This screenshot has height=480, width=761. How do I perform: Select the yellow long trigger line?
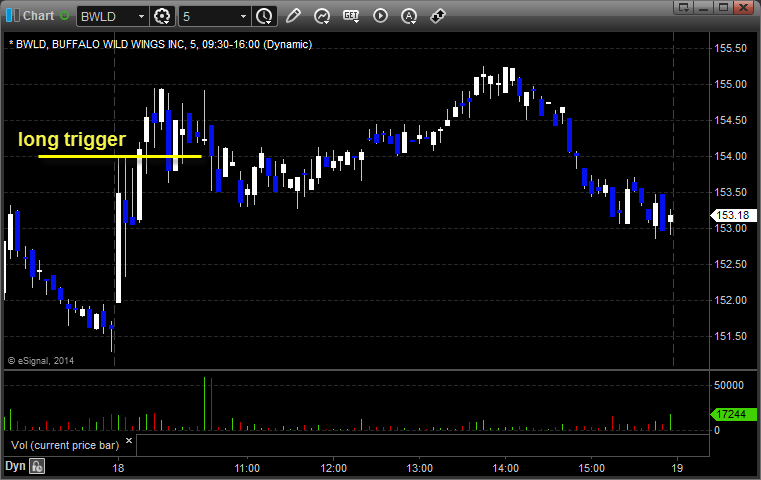[120, 156]
